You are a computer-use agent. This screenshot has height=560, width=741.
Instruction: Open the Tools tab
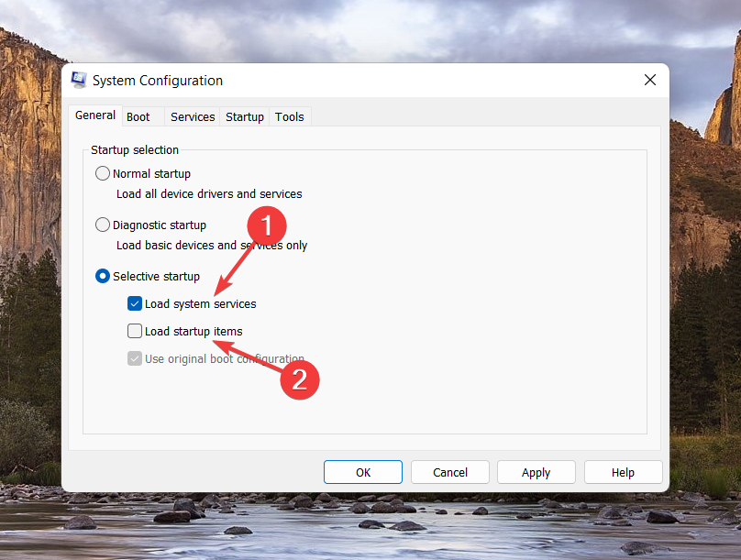tap(289, 116)
